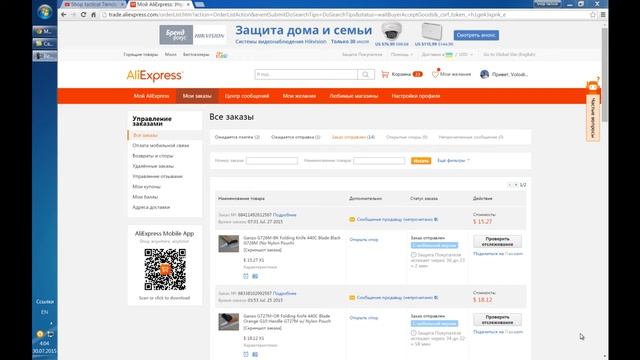The image size is (640, 360).
Task: Open the Частые вопросы side tab
Action: click(x=593, y=118)
